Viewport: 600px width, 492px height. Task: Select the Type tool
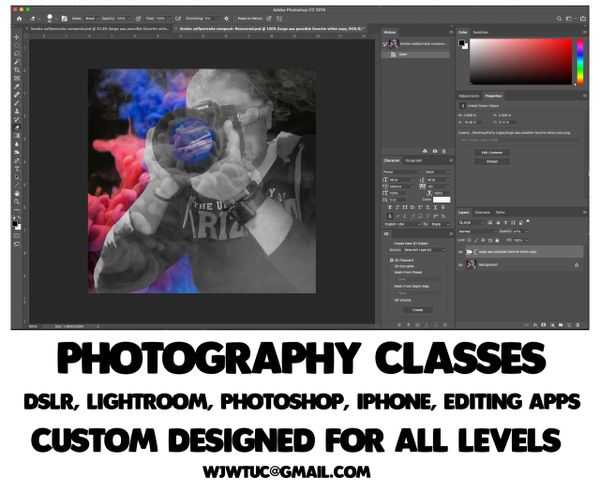17,169
